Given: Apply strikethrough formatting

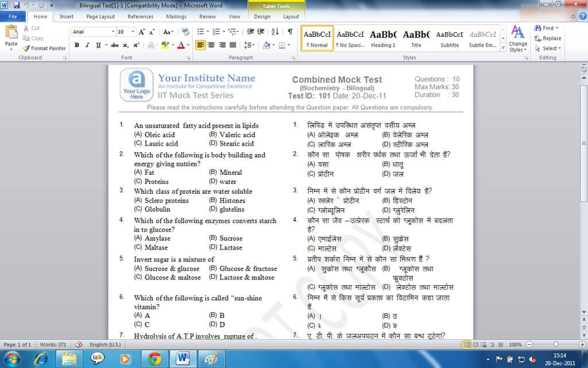Looking at the screenshot, I should click(x=115, y=45).
